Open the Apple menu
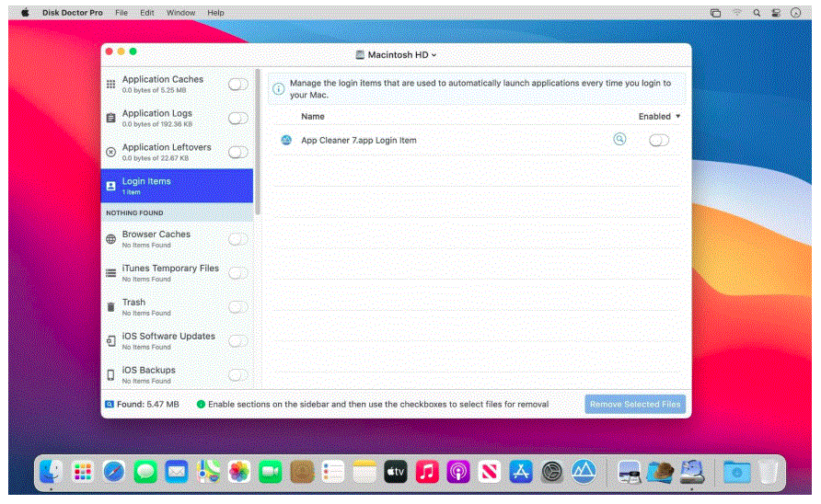The image size is (821, 504). pyautogui.click(x=25, y=13)
